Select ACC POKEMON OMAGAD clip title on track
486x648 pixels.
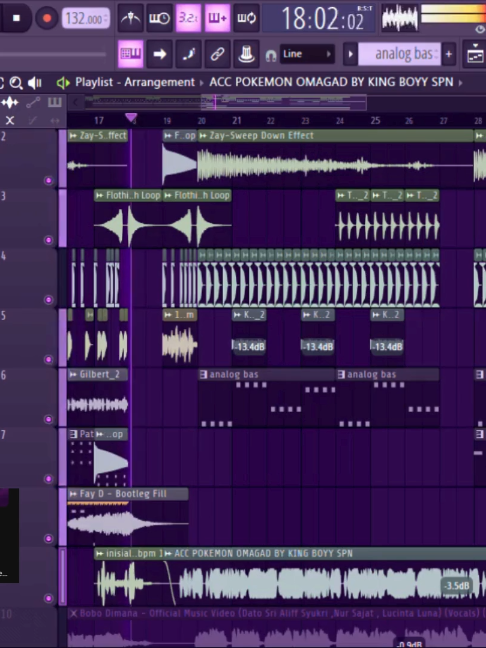coord(263,553)
